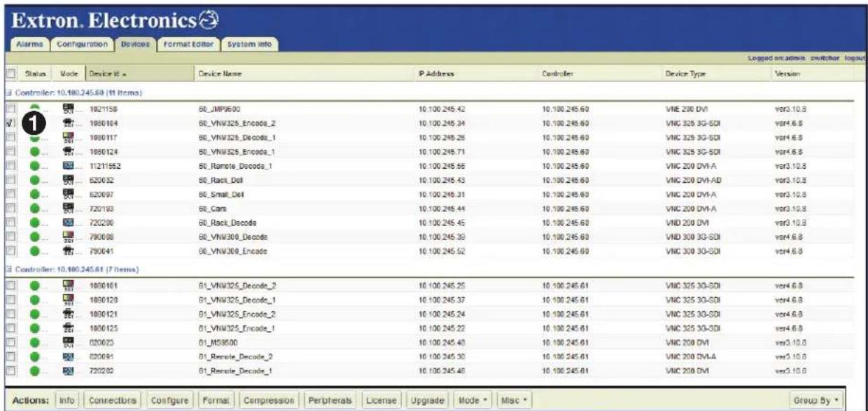This screenshot has height=411, width=868.
Task: Click the mode icon for device 1021158
Action: click(68, 110)
